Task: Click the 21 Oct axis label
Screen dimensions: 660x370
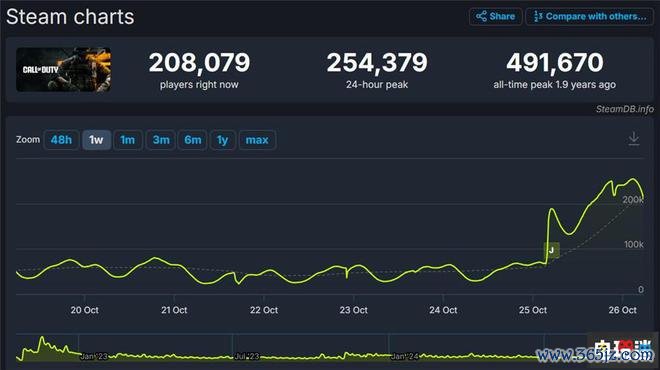Action: pos(174,310)
